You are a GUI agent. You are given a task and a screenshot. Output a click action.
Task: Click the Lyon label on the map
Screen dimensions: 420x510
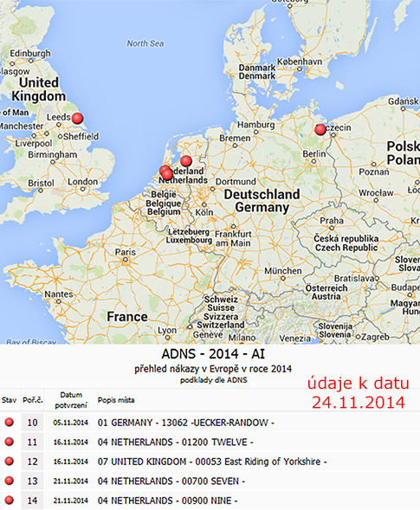[x=167, y=331]
